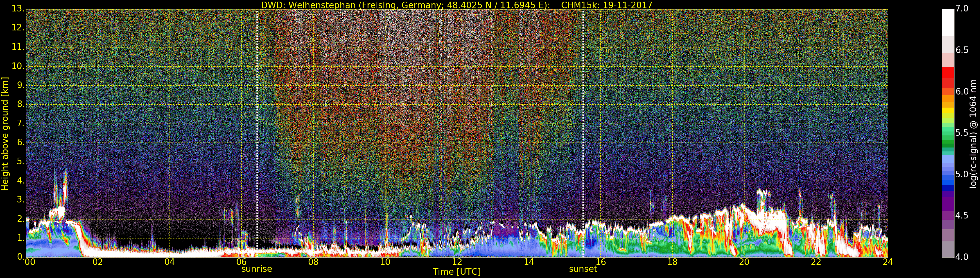The width and height of the screenshot is (980, 278).
Task: Click the height axis tick label '3.'
Action: [21, 200]
